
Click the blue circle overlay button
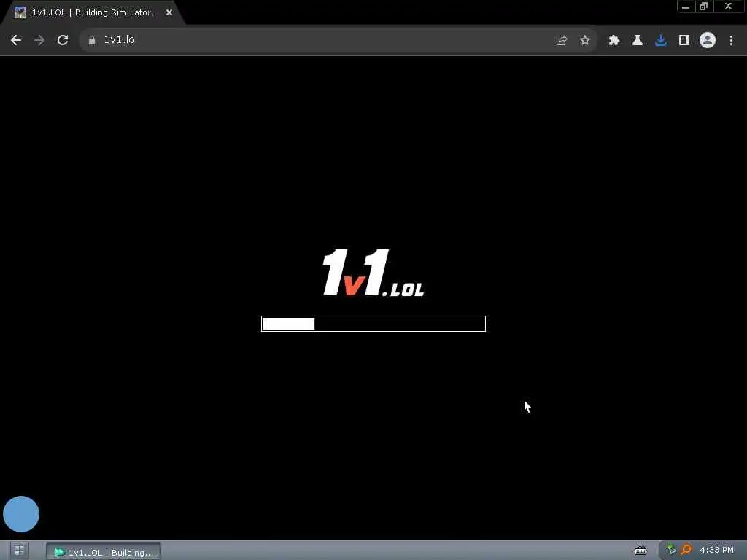pyautogui.click(x=21, y=514)
